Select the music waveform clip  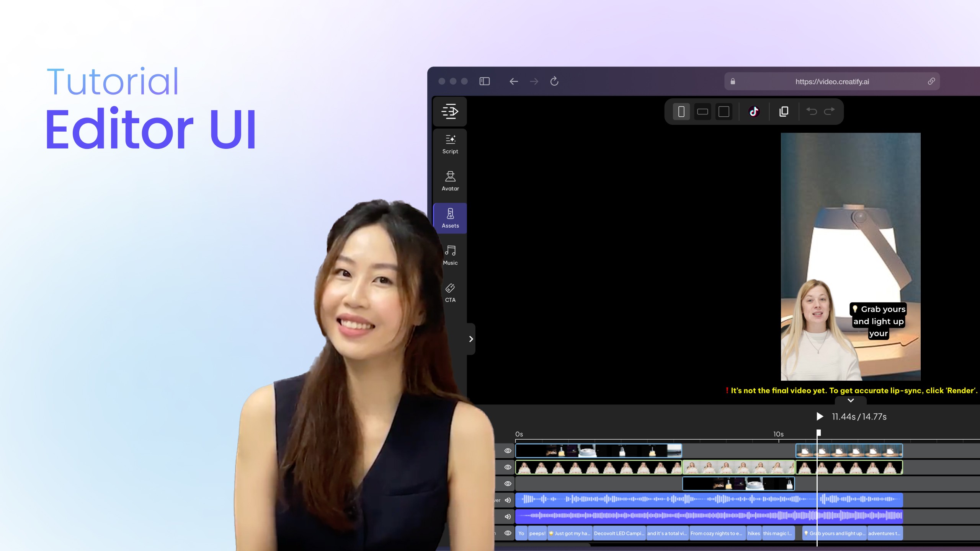[709, 516]
